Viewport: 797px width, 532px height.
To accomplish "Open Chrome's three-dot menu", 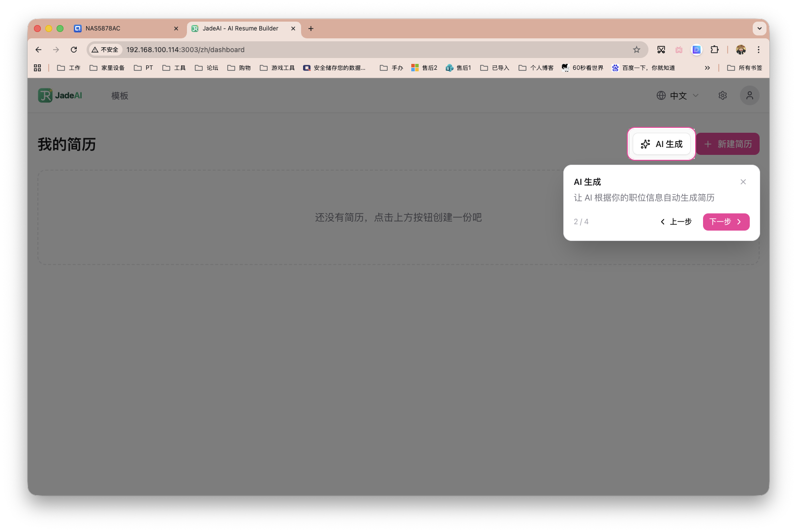I will [x=759, y=50].
